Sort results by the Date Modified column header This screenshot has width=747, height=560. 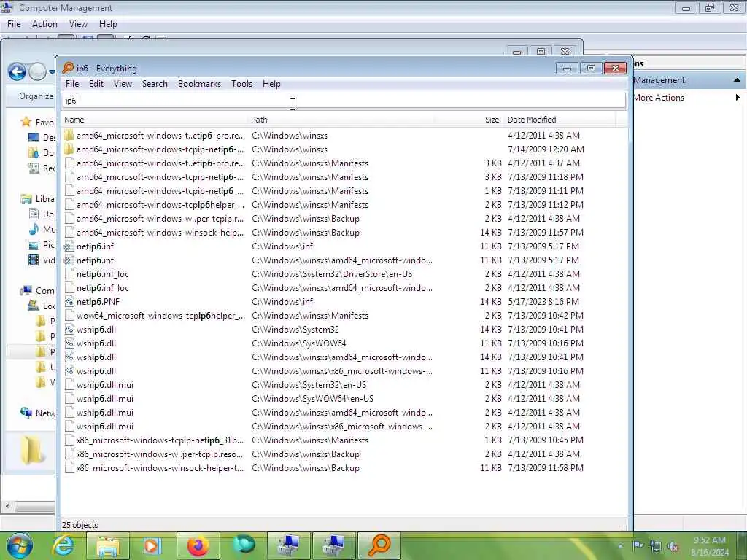coord(532,120)
